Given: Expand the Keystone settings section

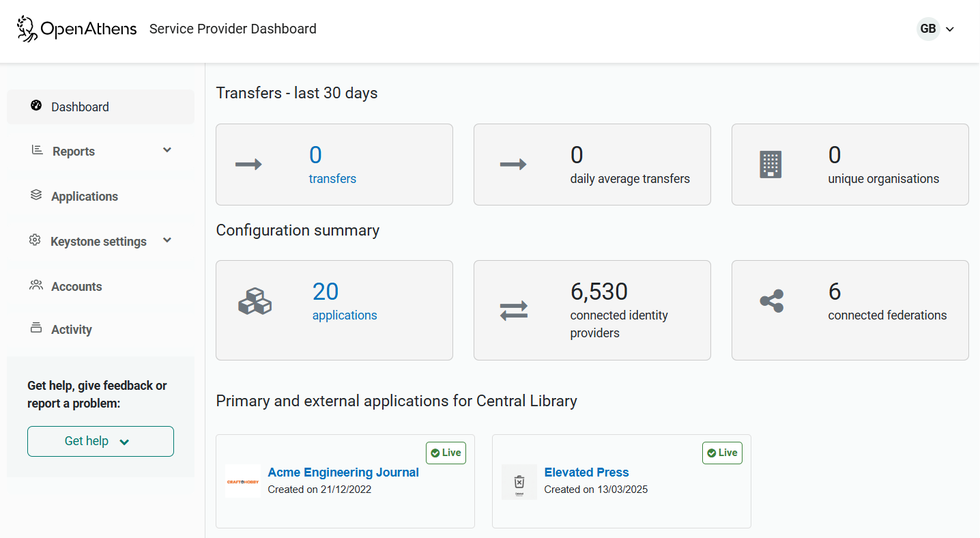Looking at the screenshot, I should click(x=167, y=240).
